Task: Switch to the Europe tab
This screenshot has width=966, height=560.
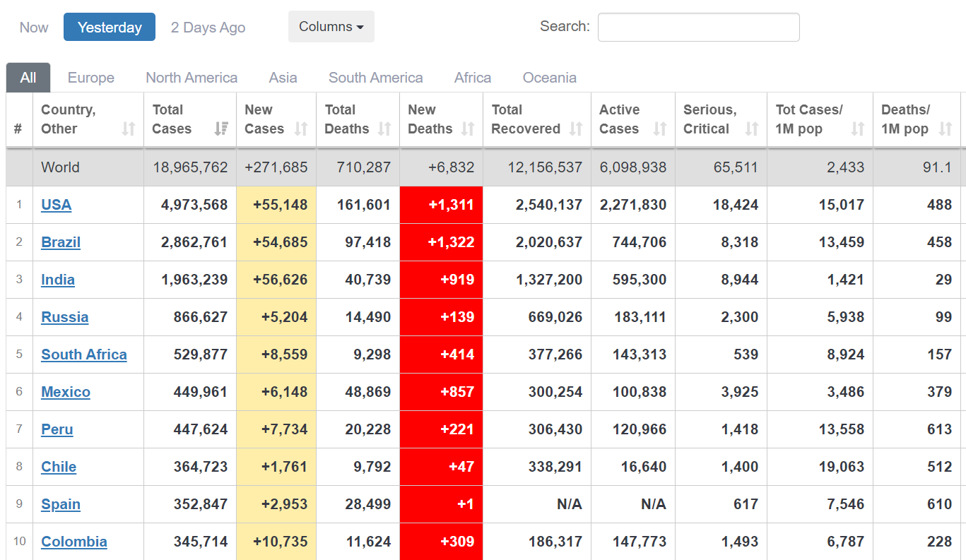Action: [x=91, y=78]
